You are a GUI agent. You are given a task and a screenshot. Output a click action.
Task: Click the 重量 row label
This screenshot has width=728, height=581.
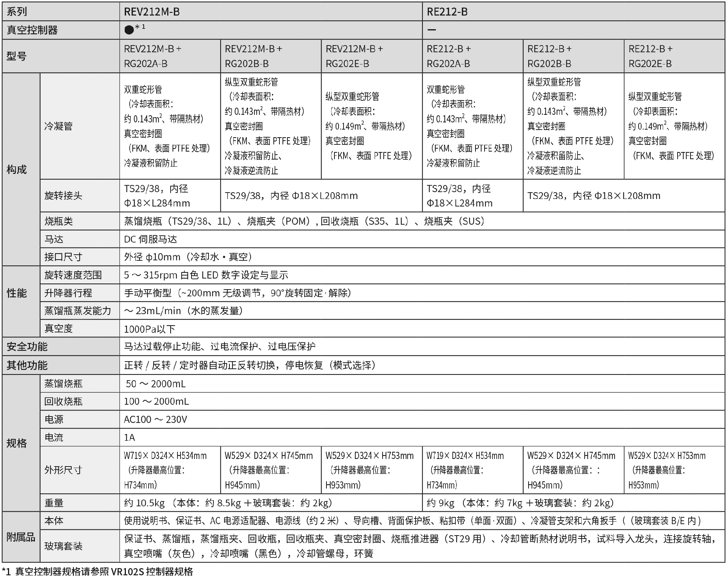coord(54,503)
